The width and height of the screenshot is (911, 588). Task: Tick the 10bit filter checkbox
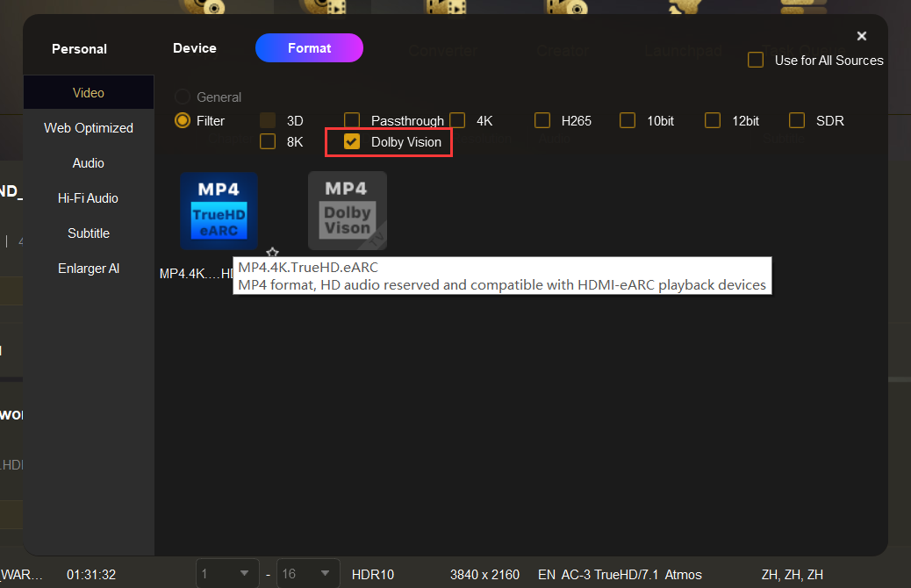pyautogui.click(x=628, y=120)
